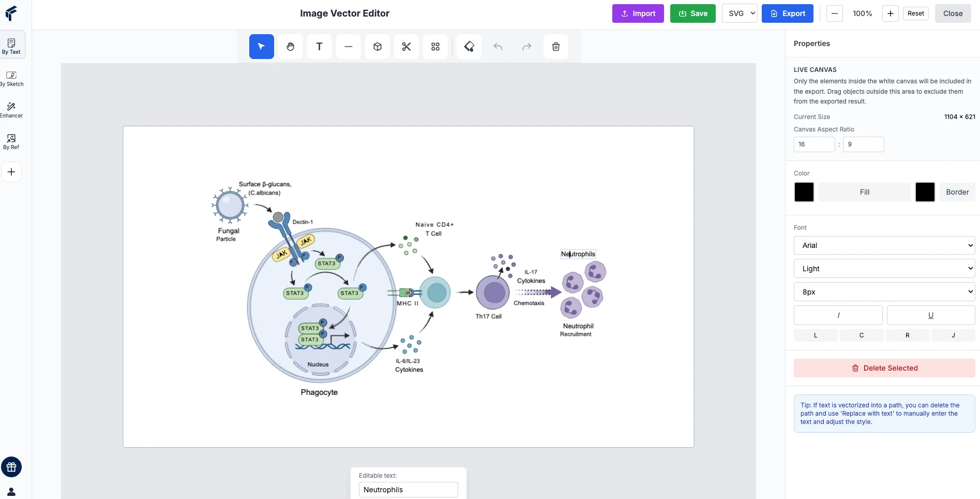Select the pointer selection tool
This screenshot has height=499, width=980.
tap(261, 47)
